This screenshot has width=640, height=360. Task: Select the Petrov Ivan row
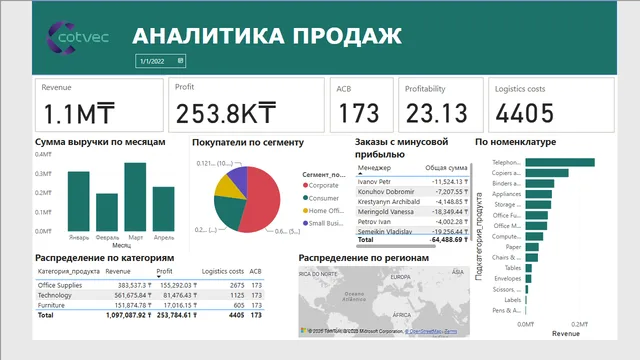(413, 222)
